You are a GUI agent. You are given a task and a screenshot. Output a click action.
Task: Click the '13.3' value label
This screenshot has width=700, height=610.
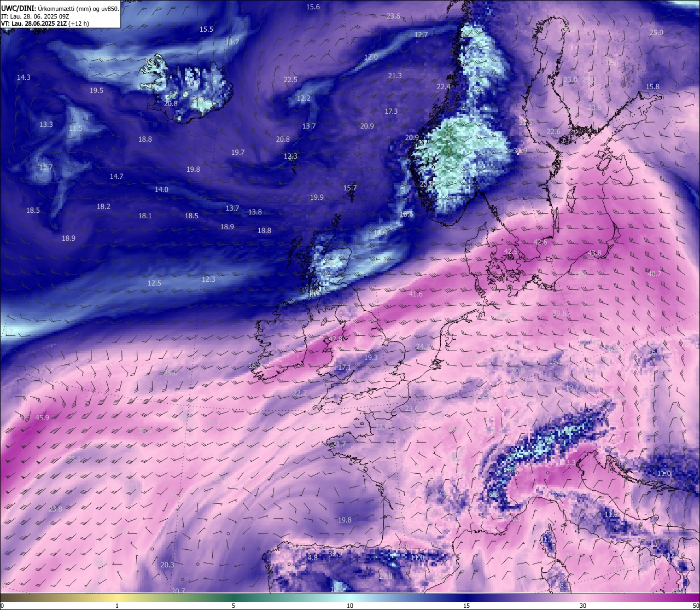[x=46, y=124]
